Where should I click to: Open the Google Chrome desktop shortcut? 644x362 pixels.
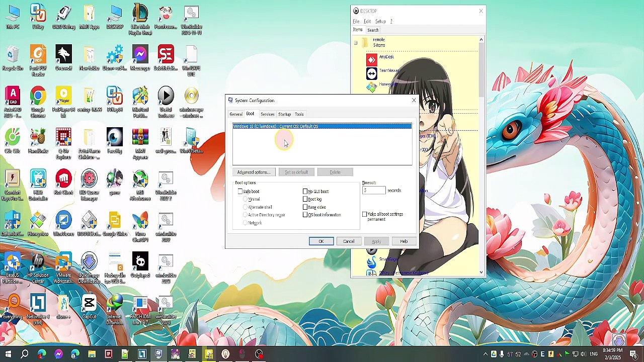point(38,103)
